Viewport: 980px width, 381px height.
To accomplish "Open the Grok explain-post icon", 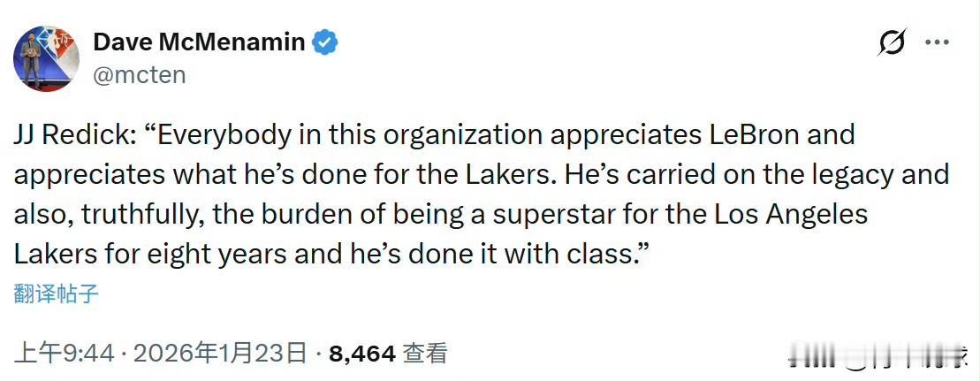I will click(x=893, y=42).
